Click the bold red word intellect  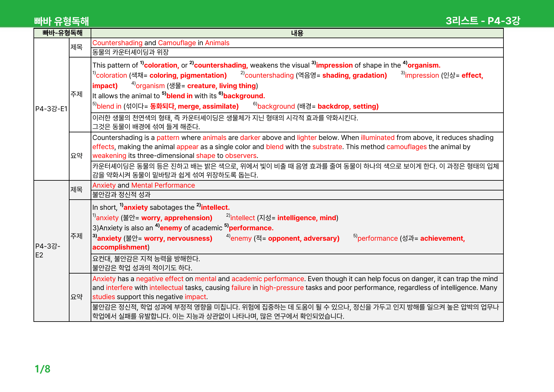point(215,208)
